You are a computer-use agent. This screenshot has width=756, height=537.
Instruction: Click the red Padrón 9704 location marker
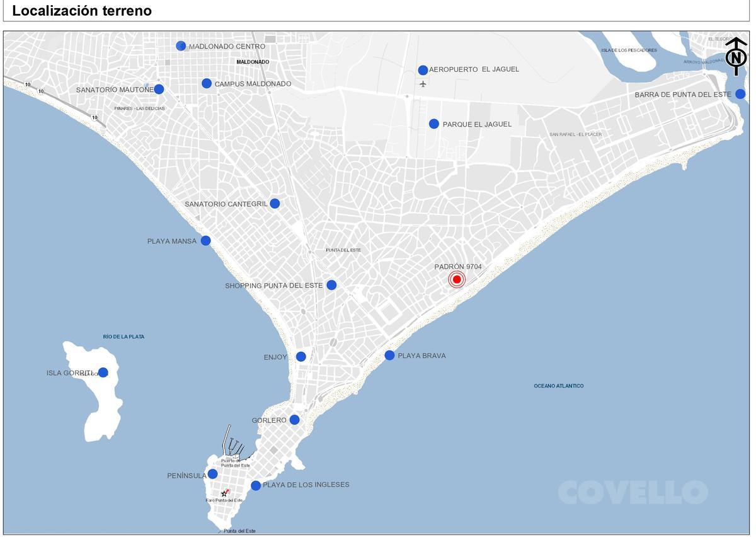[457, 279]
